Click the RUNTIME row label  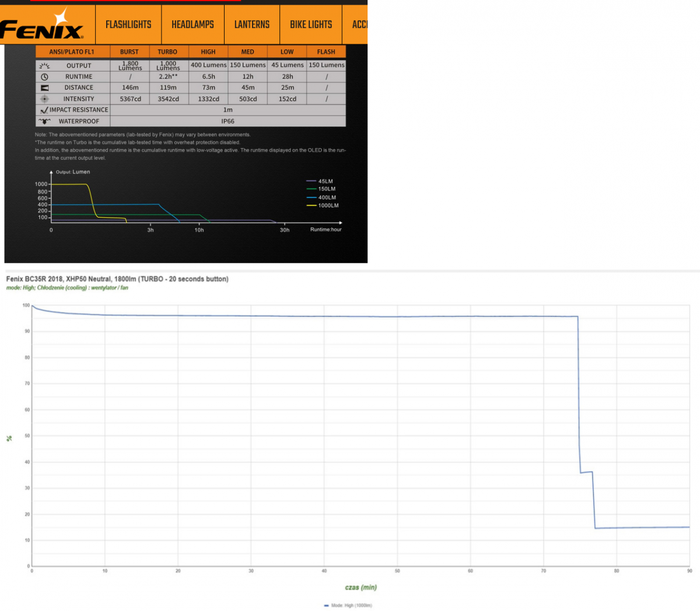(x=79, y=77)
